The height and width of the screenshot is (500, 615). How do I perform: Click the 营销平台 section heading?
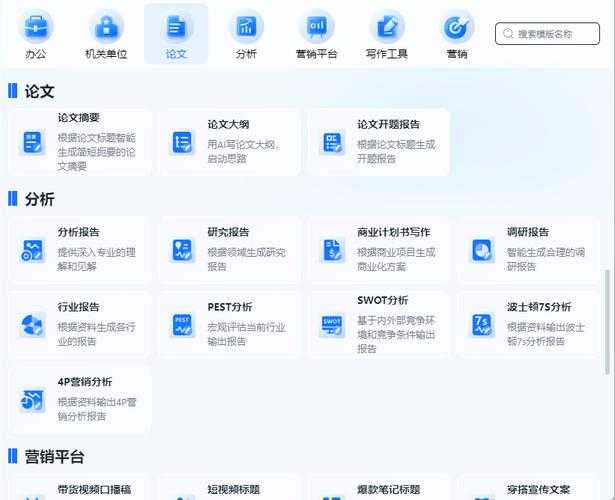pyautogui.click(x=54, y=456)
